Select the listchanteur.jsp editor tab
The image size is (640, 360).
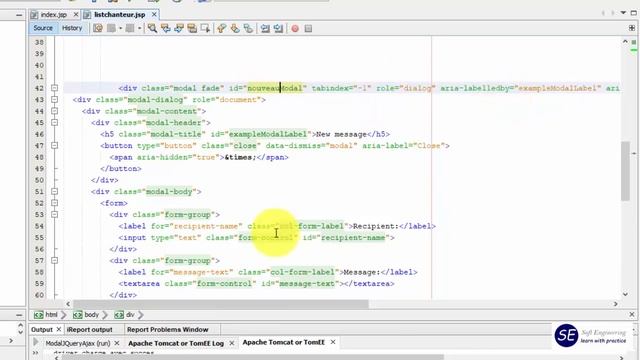[x=120, y=15]
